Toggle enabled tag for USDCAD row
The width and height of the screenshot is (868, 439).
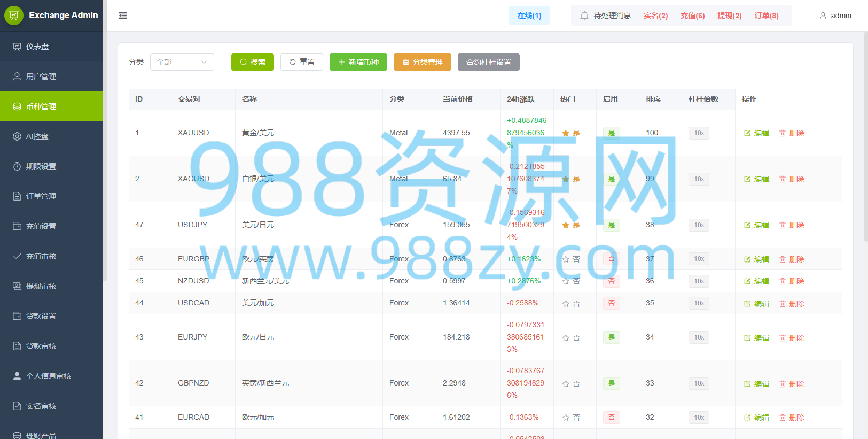tap(612, 303)
